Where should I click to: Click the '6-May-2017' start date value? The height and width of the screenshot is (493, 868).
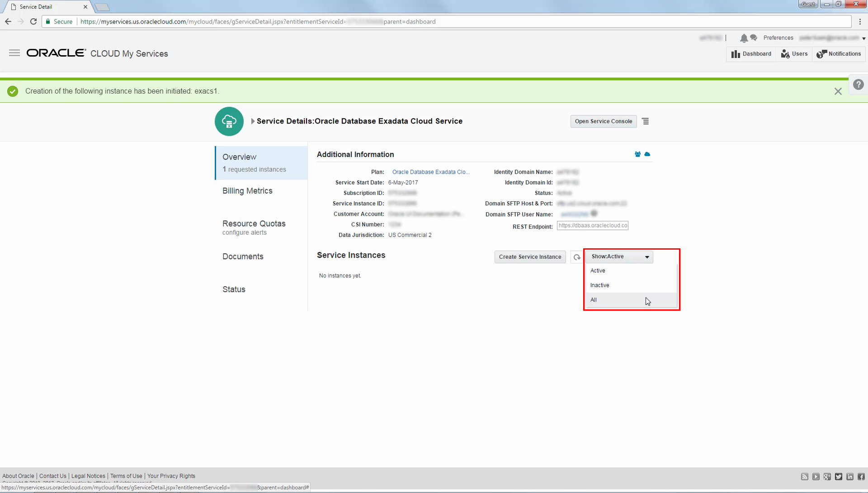tap(403, 183)
